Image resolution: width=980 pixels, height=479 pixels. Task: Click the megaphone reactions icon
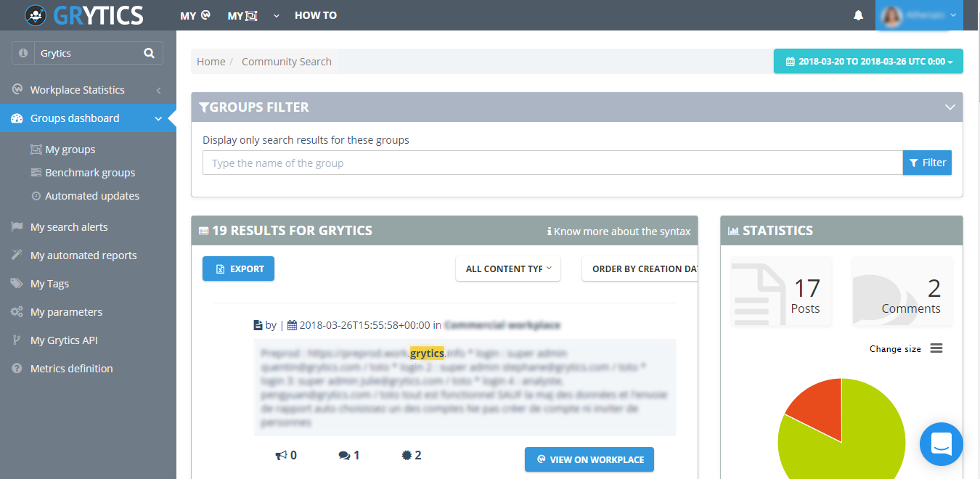pos(280,456)
